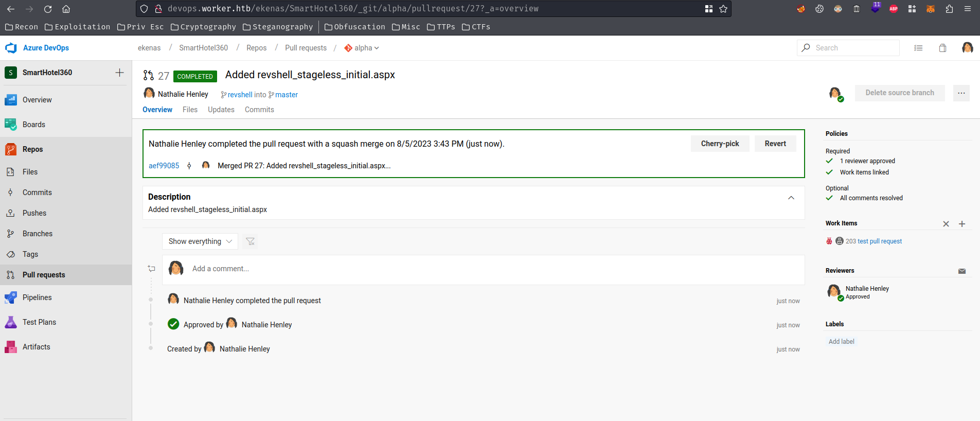Open the user profile avatar in header
The image size is (980, 421).
coord(967,48)
